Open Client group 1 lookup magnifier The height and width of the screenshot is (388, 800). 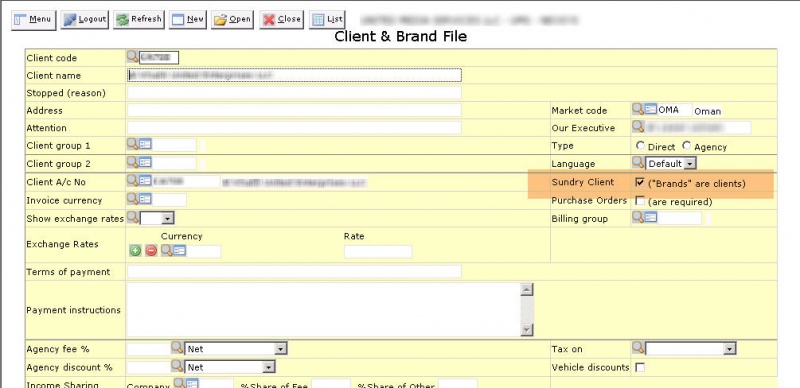coord(132,143)
